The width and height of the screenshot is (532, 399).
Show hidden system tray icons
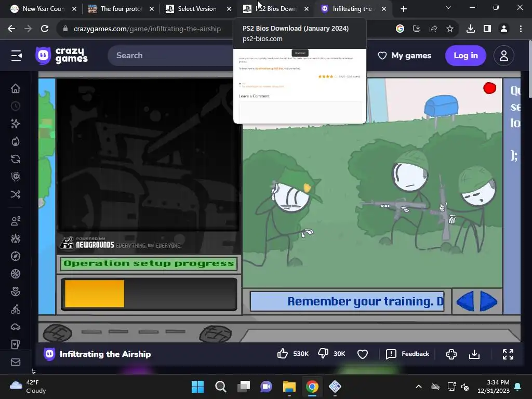point(419,387)
